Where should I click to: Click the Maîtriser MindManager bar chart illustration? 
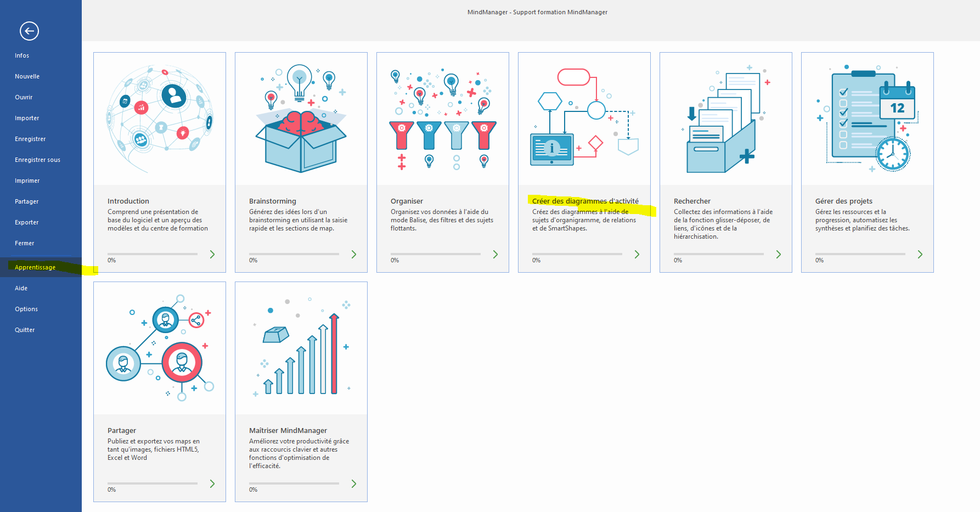[x=301, y=348]
